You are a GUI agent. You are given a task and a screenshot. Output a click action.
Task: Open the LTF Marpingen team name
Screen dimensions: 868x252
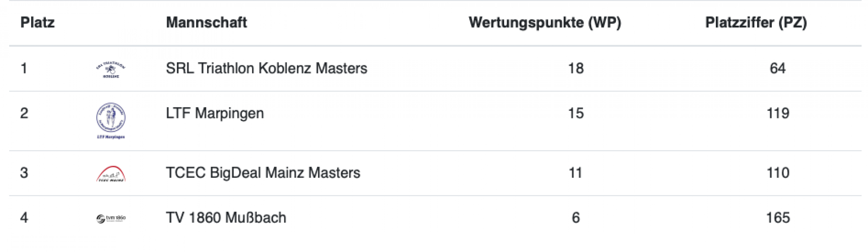[215, 113]
